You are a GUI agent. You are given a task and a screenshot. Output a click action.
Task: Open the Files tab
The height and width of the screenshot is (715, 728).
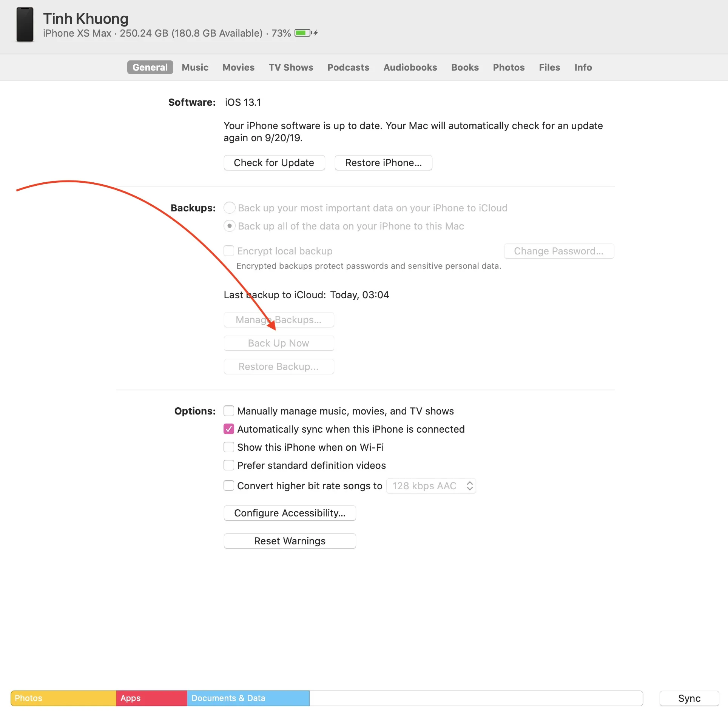pos(549,67)
